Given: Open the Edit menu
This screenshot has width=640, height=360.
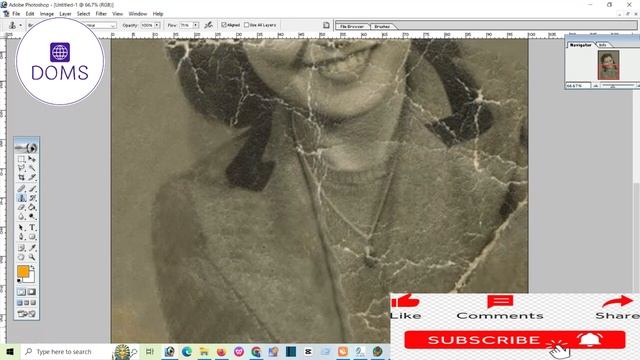Looking at the screenshot, I should pyautogui.click(x=30, y=14).
